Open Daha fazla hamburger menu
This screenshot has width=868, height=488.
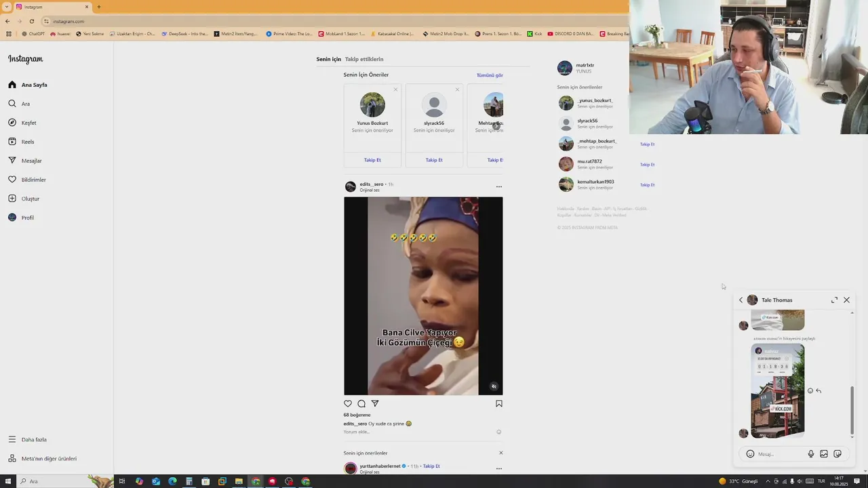[12, 439]
